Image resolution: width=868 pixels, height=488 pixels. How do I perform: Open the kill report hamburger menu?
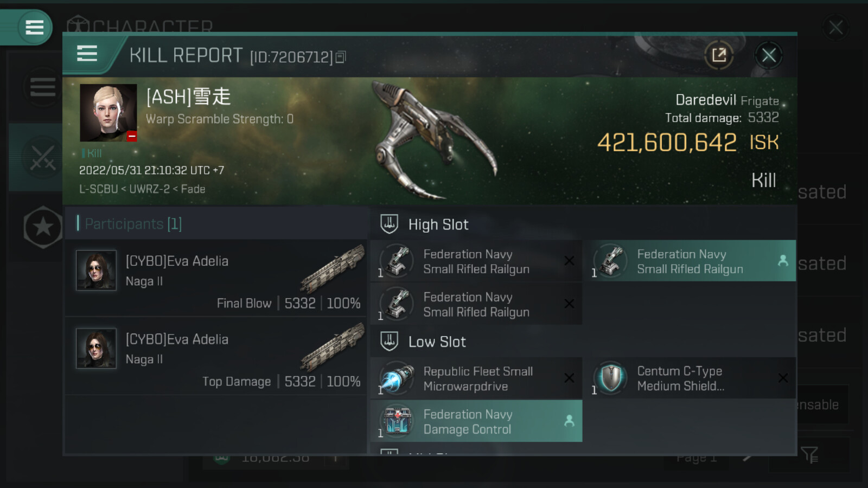coord(87,54)
